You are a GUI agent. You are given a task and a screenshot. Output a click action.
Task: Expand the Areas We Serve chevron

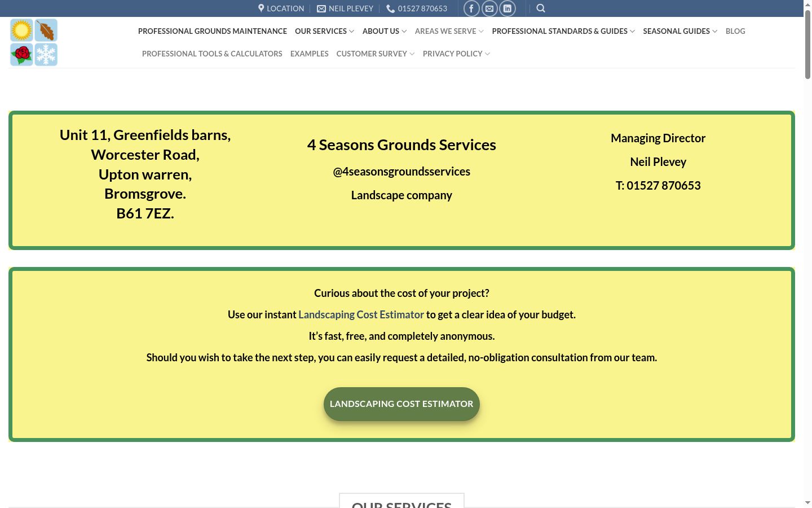[481, 32]
